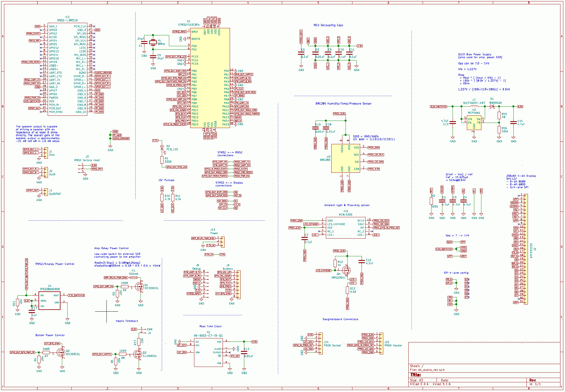Select the D2 PCB_LED diode symbol
565x392 pixels.
coord(162,147)
